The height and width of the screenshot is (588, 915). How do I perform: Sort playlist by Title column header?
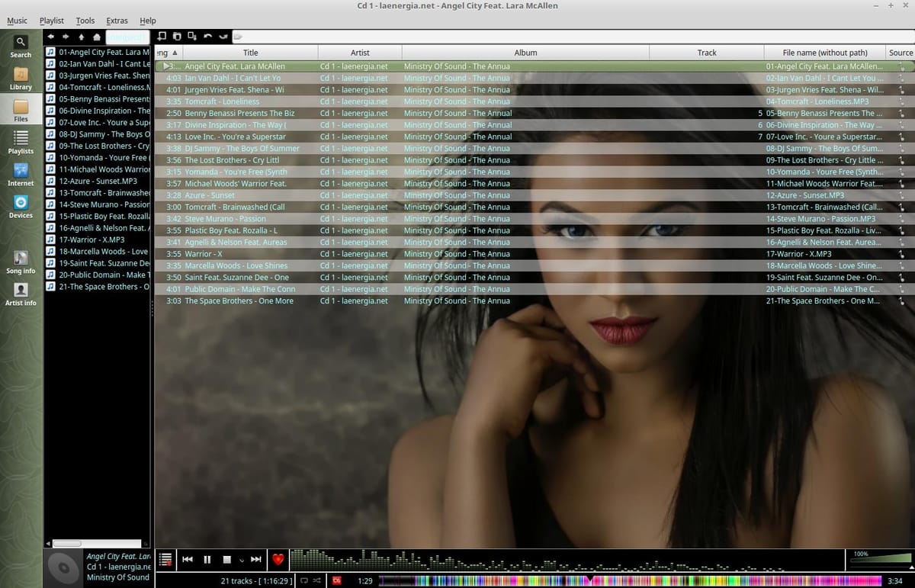coord(250,53)
